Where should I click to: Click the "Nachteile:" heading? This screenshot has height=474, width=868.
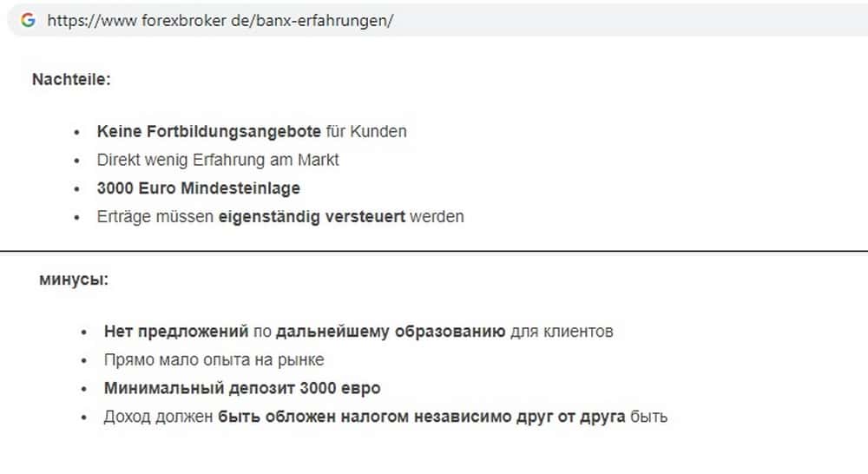coord(71,80)
